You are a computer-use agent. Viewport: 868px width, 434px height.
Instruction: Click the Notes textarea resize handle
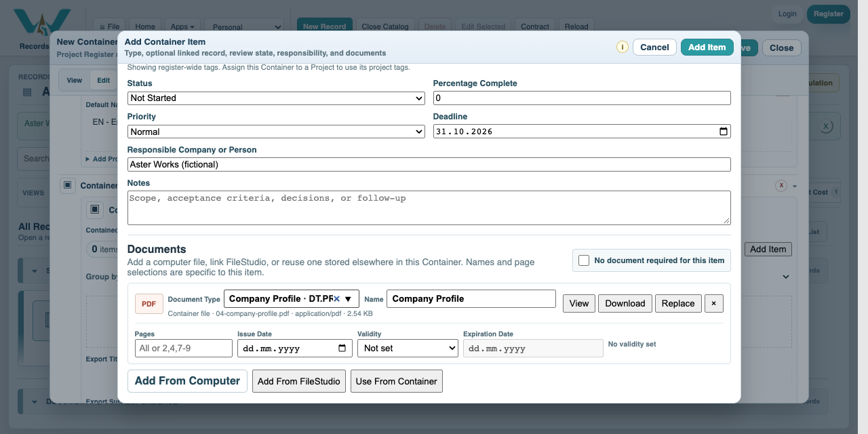click(x=727, y=220)
